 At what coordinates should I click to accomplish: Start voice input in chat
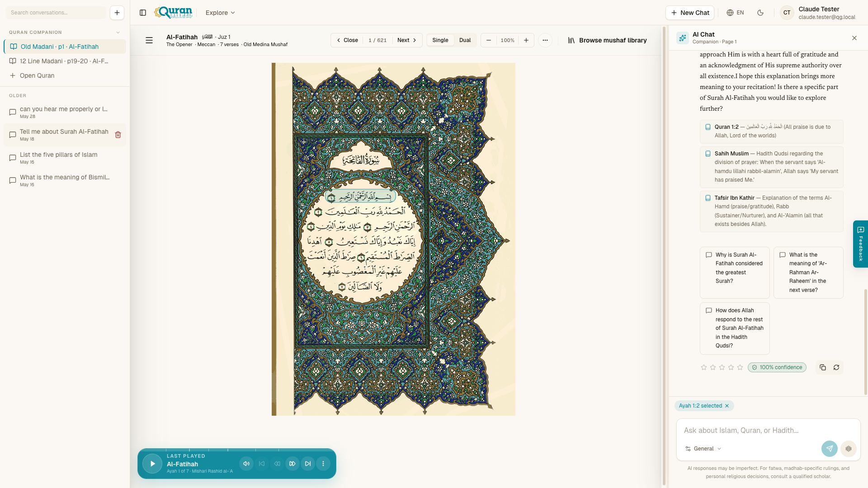[849, 449]
